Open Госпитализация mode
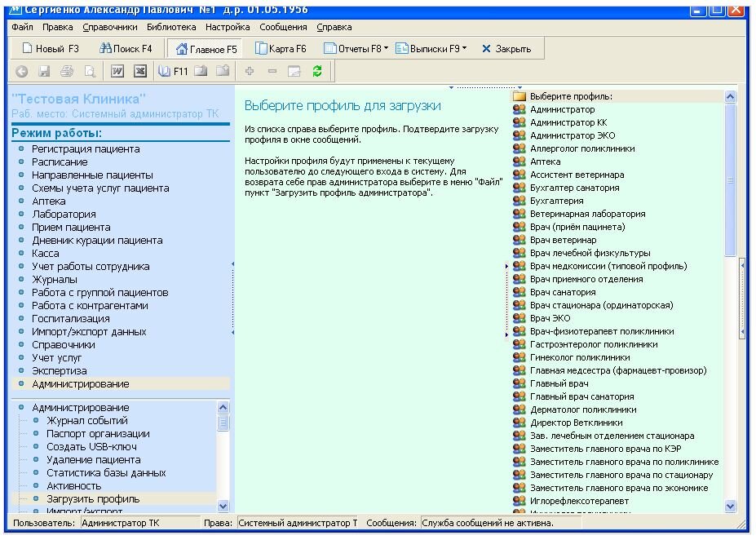 pos(71,319)
